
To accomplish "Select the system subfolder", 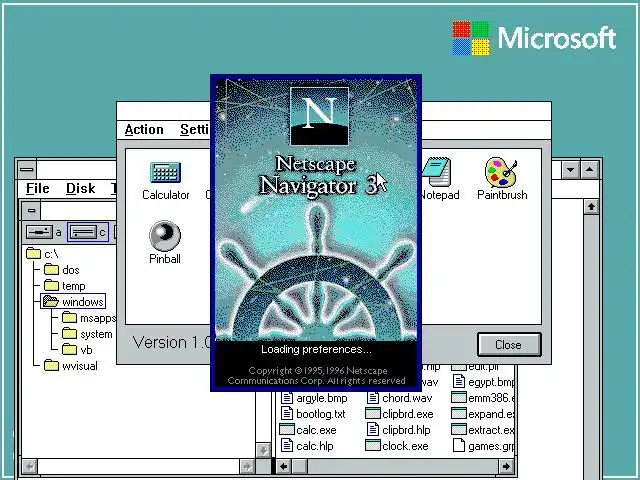I will pos(87,334).
